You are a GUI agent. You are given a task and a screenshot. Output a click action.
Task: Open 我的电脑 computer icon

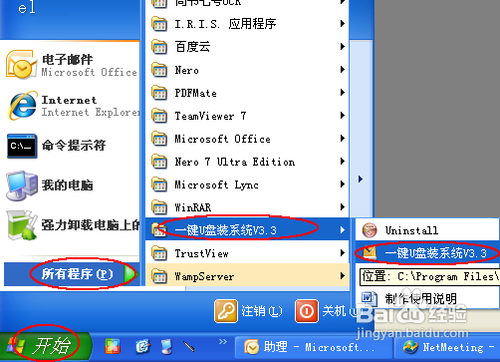(22, 185)
